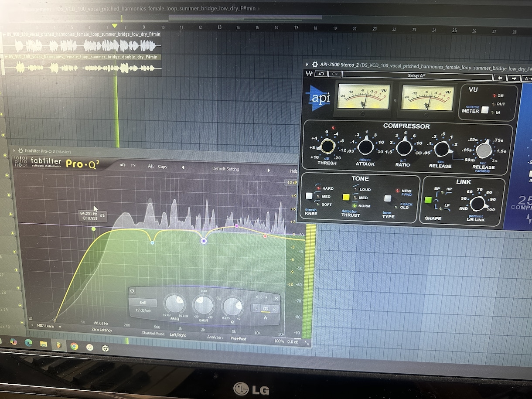The image size is (532, 399).
Task: Open Zero Latency processing mode menu
Action: click(x=102, y=330)
